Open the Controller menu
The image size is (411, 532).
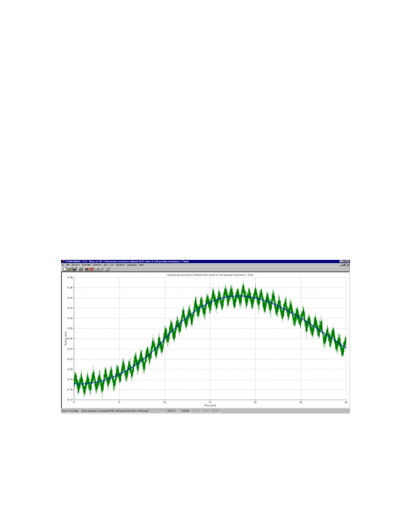coord(86,265)
